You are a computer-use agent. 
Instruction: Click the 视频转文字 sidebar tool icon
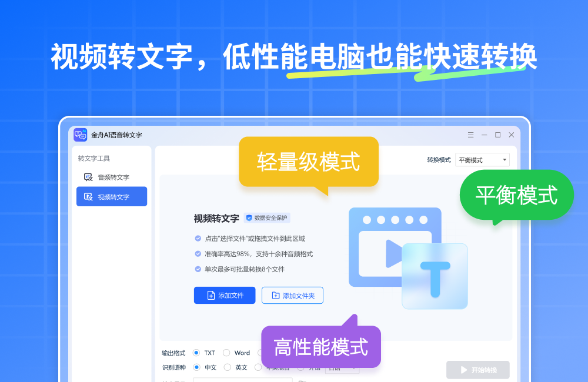(87, 196)
